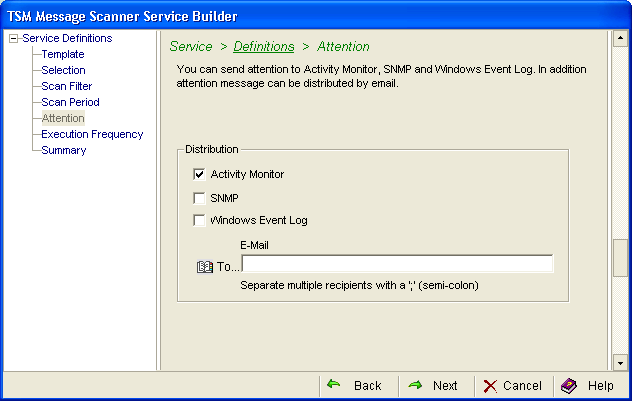
Task: Click the vertical scrollbar thumb
Action: [x=620, y=258]
